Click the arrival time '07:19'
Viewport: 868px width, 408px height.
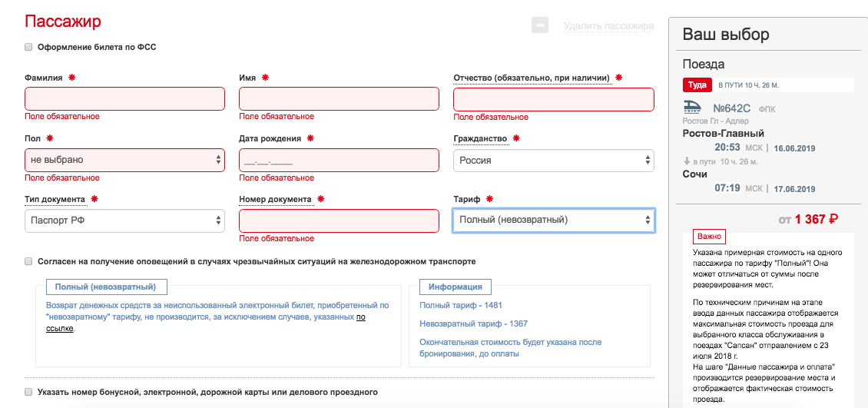pyautogui.click(x=727, y=188)
